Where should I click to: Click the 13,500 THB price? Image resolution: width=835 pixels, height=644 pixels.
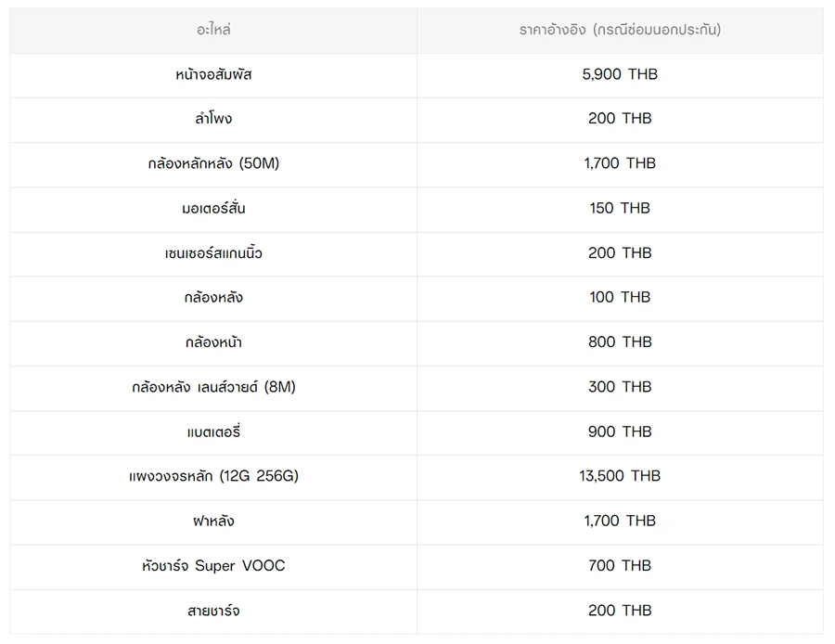(x=620, y=476)
